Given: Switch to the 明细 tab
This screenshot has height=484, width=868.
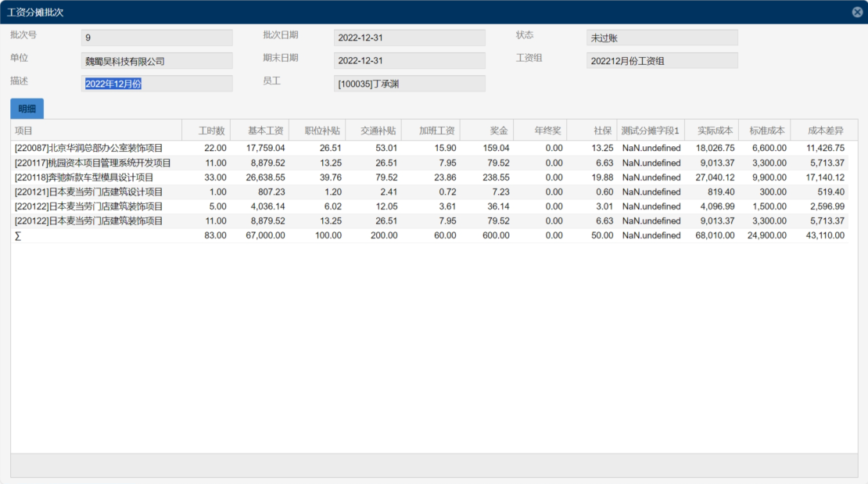Looking at the screenshot, I should 27,109.
